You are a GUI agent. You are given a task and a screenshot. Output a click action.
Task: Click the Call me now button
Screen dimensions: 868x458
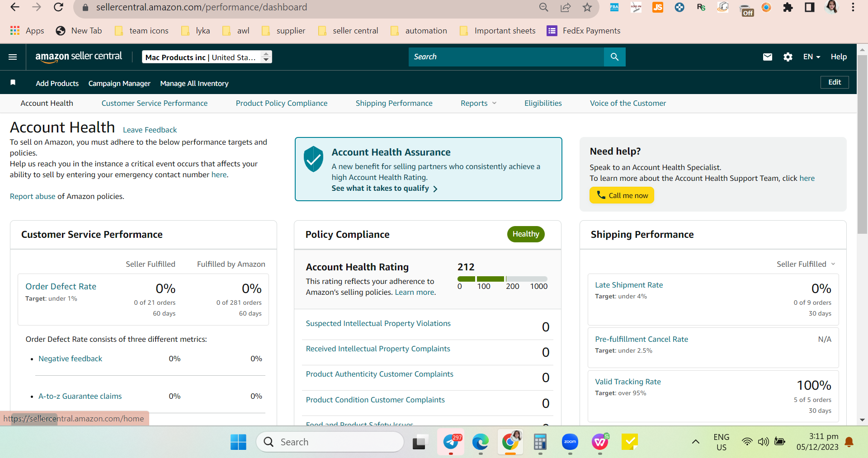coord(622,195)
